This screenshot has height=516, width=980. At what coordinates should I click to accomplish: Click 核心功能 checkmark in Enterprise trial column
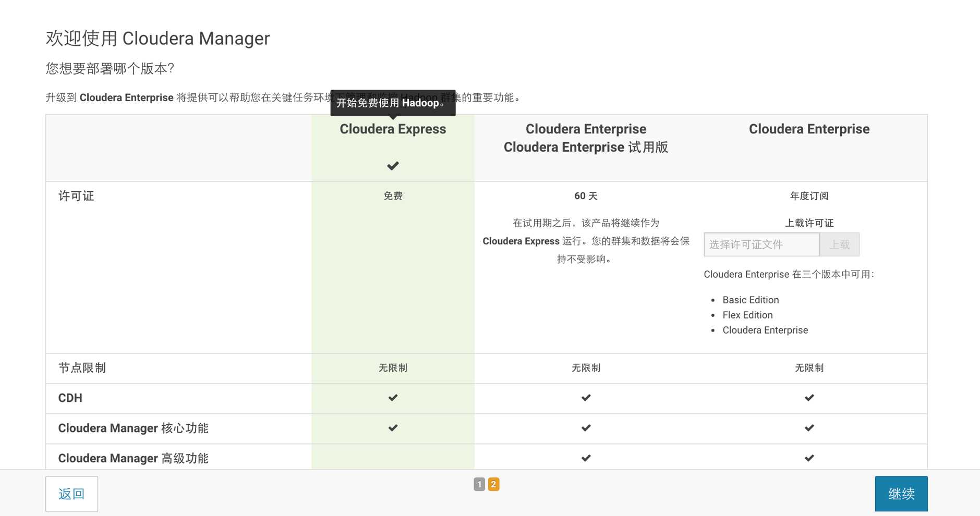click(586, 428)
